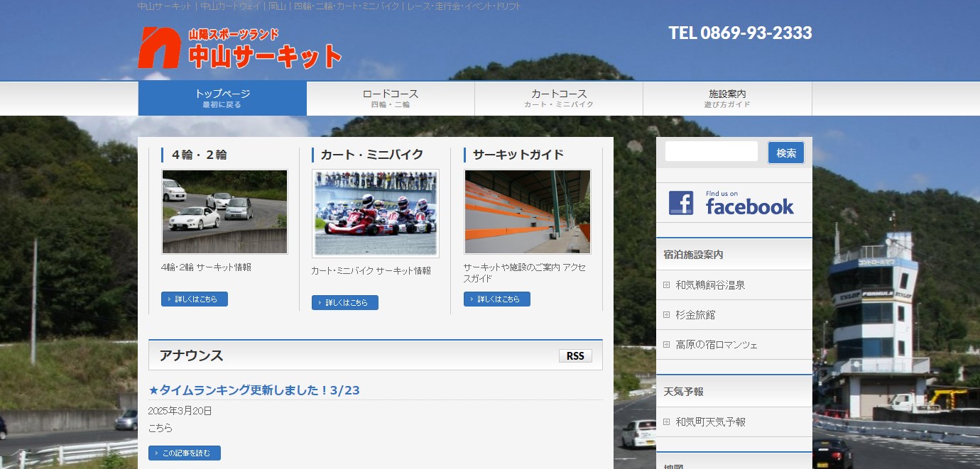Visit the 杉金旅館 sidebar link

point(695,315)
